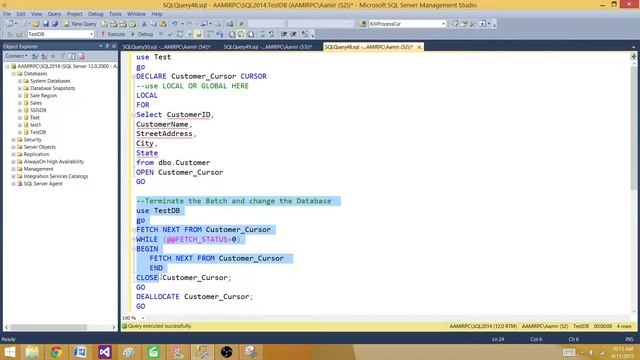The image size is (640, 360).
Task: Toggle Results to Grid icon
Action: click(x=241, y=34)
